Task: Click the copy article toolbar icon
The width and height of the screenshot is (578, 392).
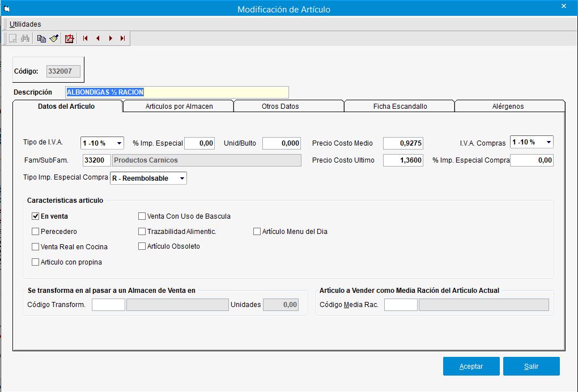Action: point(41,39)
